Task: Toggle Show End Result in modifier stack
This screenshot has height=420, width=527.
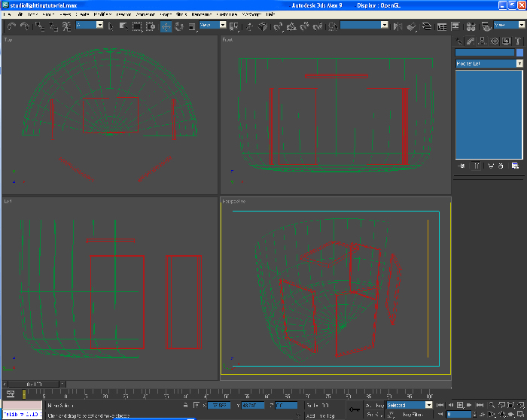Action: 477,165
